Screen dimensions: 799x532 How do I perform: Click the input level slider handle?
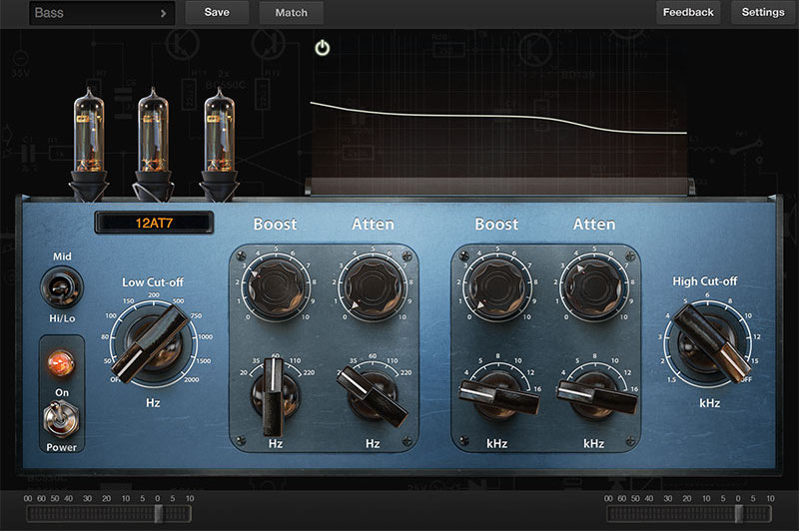[159, 514]
